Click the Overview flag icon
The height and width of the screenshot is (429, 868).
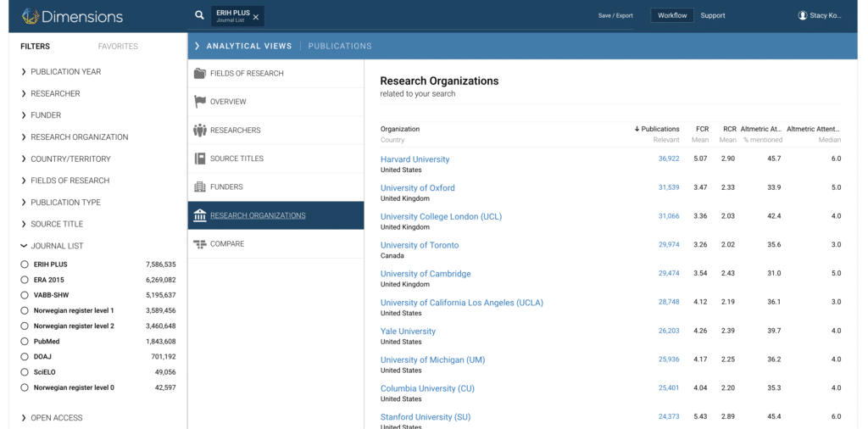coord(200,102)
